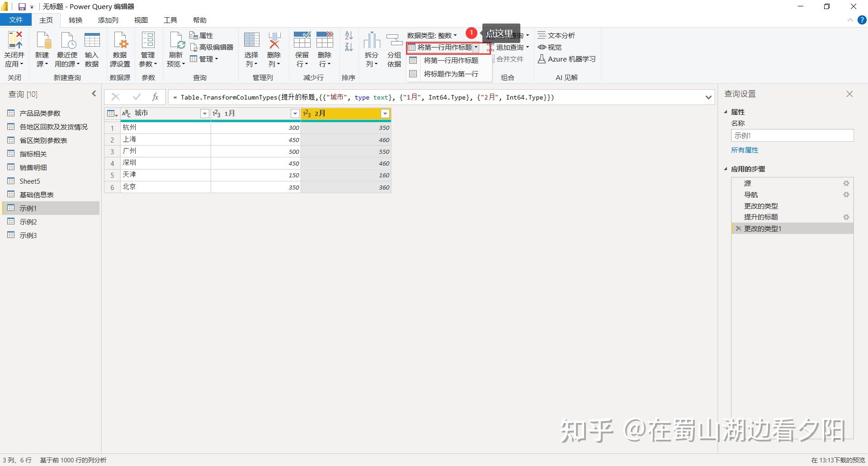This screenshot has width=868, height=466.
Task: Open the 管理 query dropdown
Action: pos(204,59)
